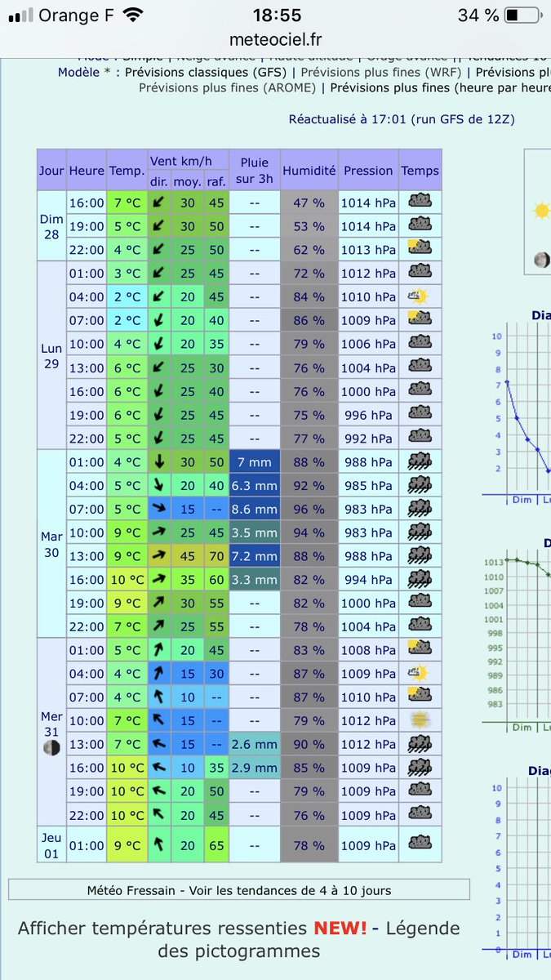The height and width of the screenshot is (980, 551).
Task: Click the Humidité column header
Action: point(309,171)
